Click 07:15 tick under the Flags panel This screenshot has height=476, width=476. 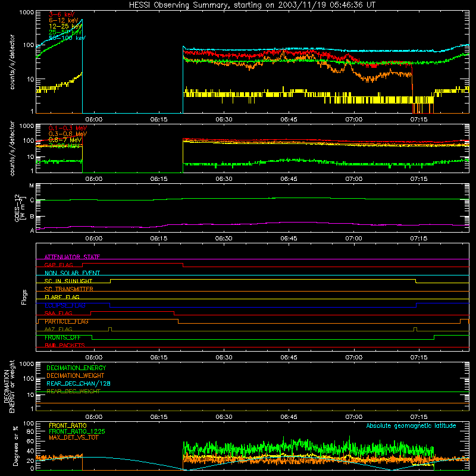tap(419, 358)
